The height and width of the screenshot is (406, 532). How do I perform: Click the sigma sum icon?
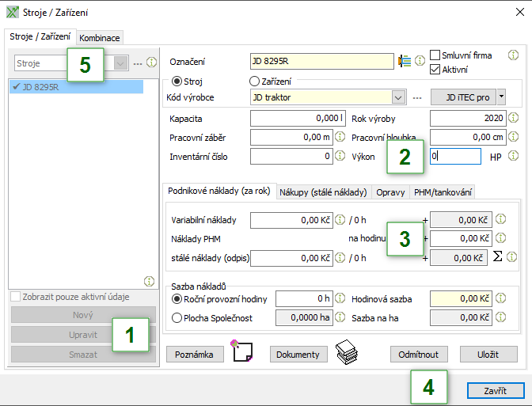pos(497,256)
